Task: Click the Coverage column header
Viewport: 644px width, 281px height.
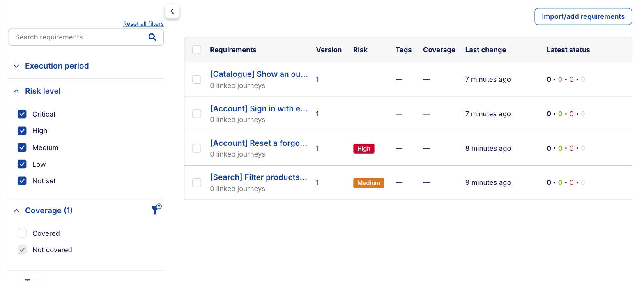Action: click(x=439, y=50)
